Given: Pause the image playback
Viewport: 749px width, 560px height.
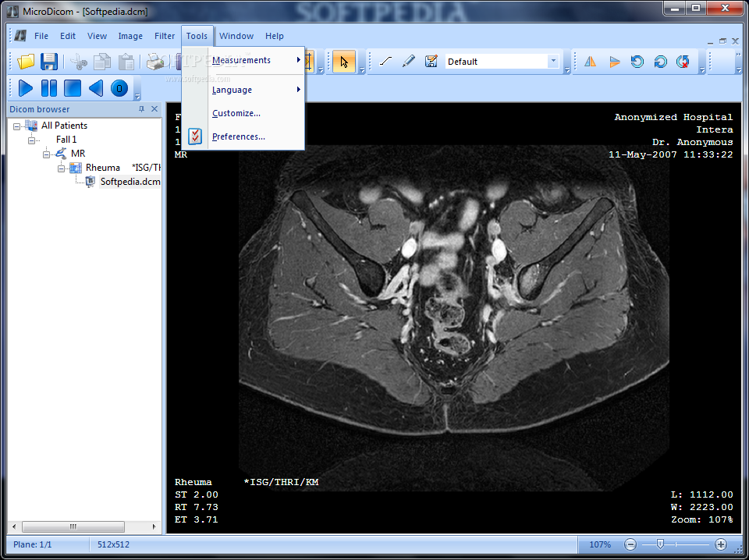Looking at the screenshot, I should click(49, 88).
